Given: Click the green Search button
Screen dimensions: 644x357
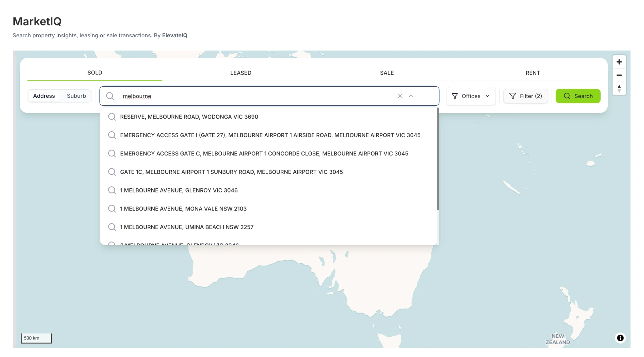Looking at the screenshot, I should pyautogui.click(x=578, y=96).
